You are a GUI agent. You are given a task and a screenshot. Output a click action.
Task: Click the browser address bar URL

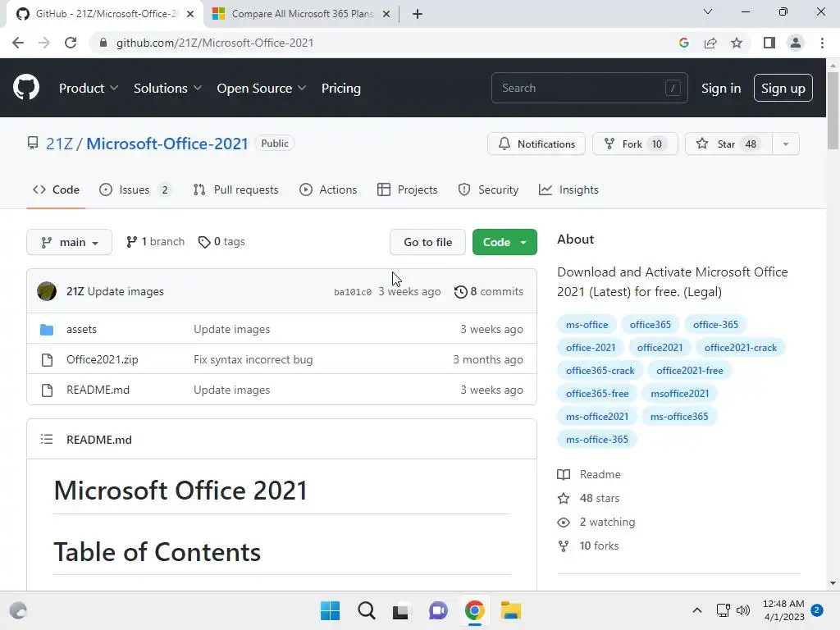pyautogui.click(x=214, y=43)
